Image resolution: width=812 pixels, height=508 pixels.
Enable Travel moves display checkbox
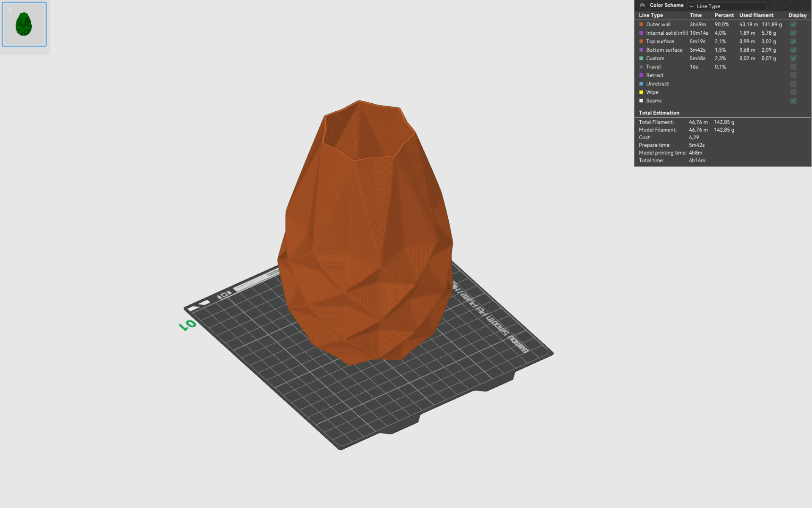tap(793, 67)
